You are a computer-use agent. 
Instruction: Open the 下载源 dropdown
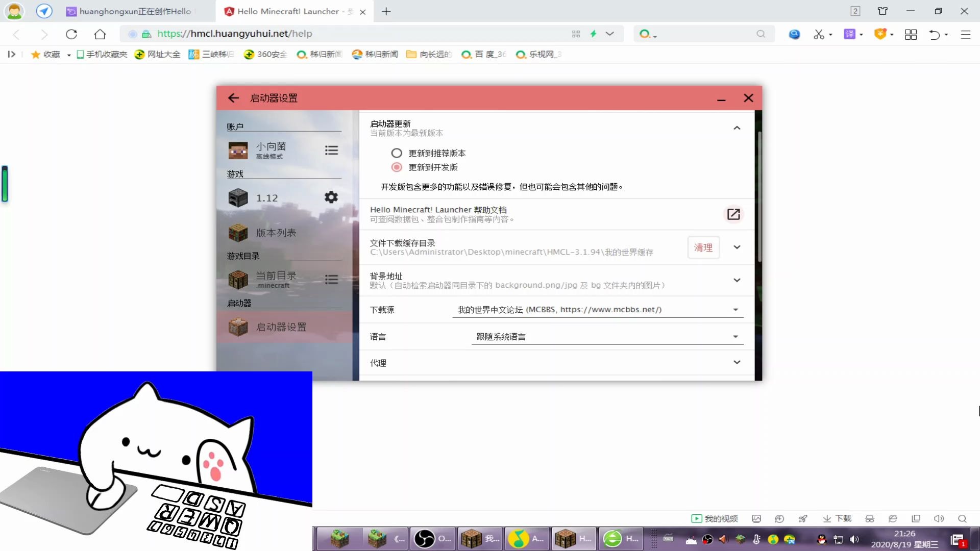click(x=598, y=310)
